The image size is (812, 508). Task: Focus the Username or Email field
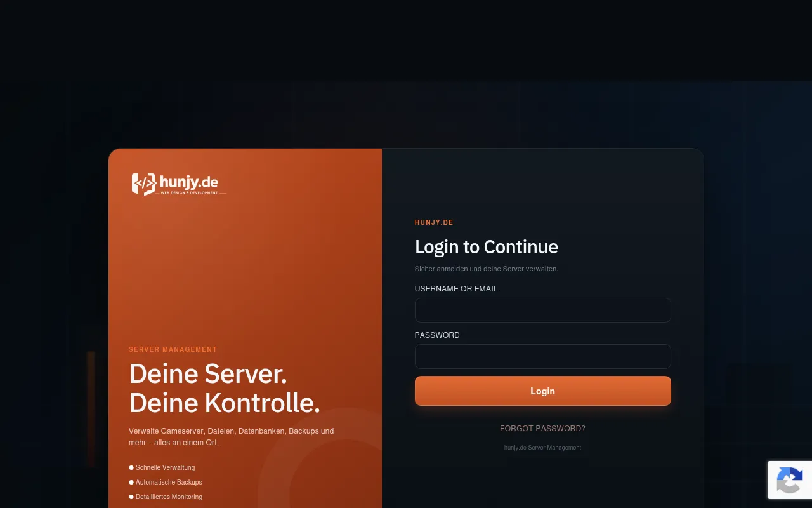542,311
